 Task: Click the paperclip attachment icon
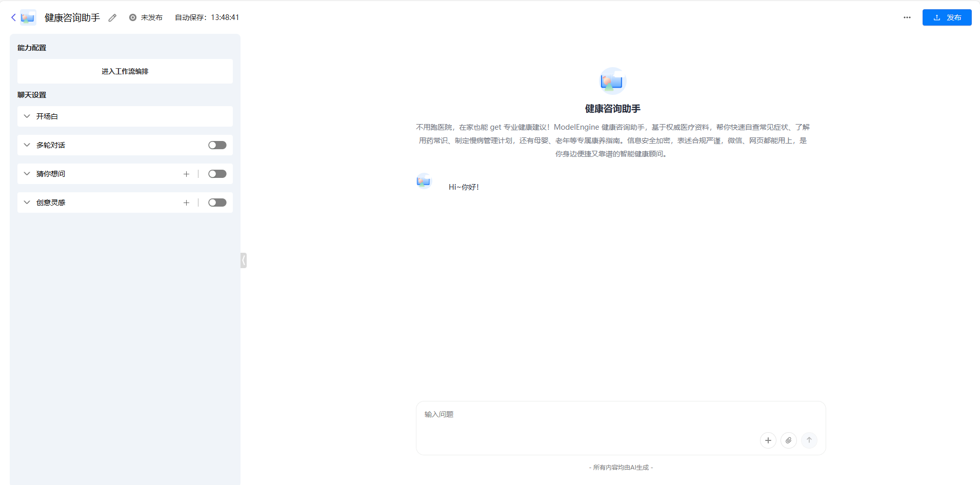[788, 440]
